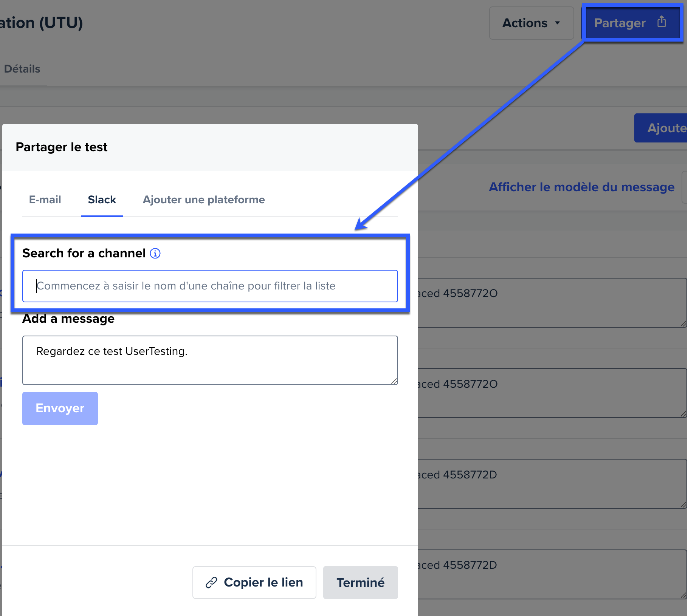Open the Ajouter une plateforme tab
This screenshot has width=688, height=616.
point(204,200)
